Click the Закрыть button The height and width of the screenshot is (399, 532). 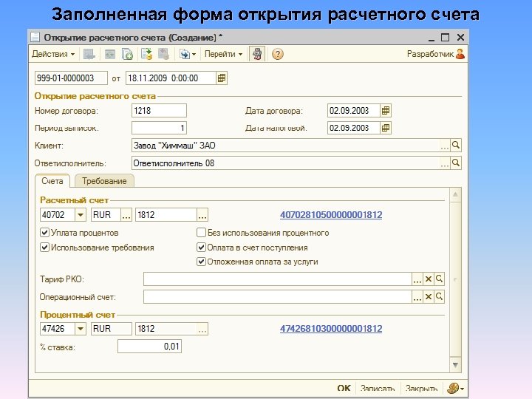(421, 388)
